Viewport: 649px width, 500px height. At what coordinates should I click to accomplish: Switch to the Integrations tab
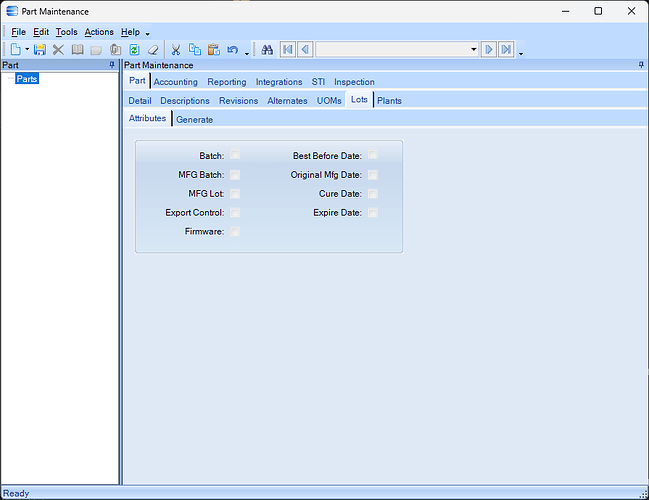279,82
